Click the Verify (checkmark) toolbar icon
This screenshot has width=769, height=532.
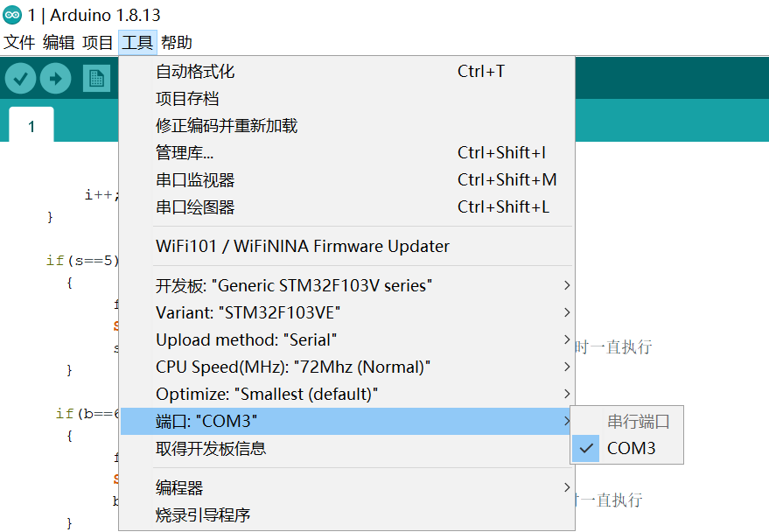point(21,78)
